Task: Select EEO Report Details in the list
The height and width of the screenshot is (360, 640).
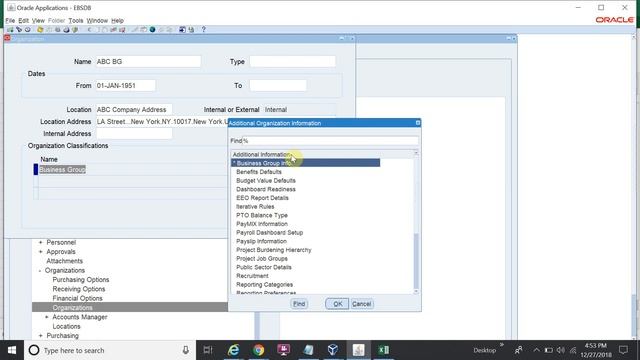Action: [x=262, y=198]
